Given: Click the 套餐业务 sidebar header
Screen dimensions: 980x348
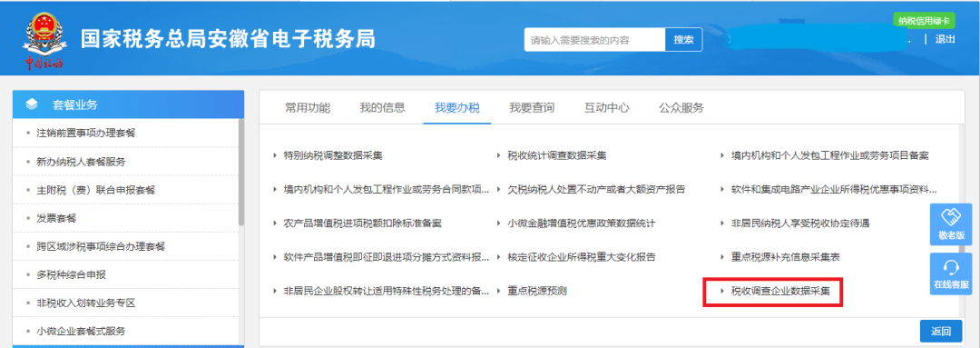Looking at the screenshot, I should 128,104.
